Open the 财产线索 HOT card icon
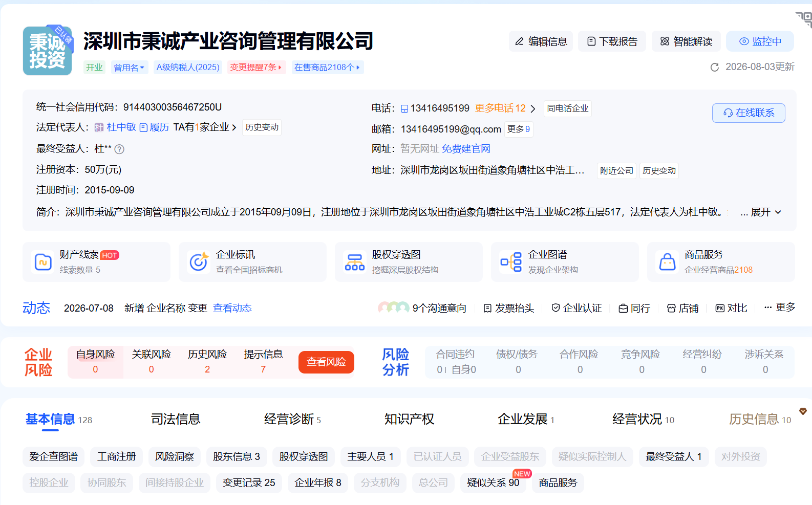Screen dimensions: 812x505 click(x=43, y=262)
